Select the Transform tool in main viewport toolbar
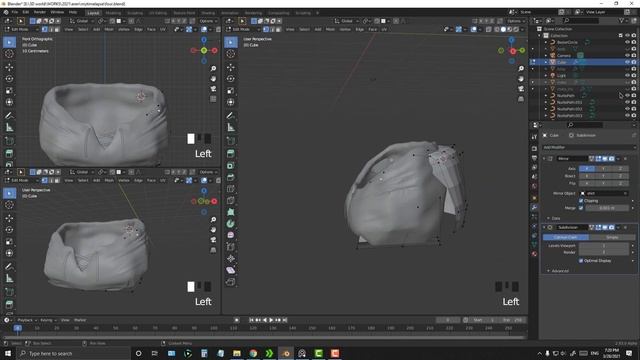 coord(231,102)
